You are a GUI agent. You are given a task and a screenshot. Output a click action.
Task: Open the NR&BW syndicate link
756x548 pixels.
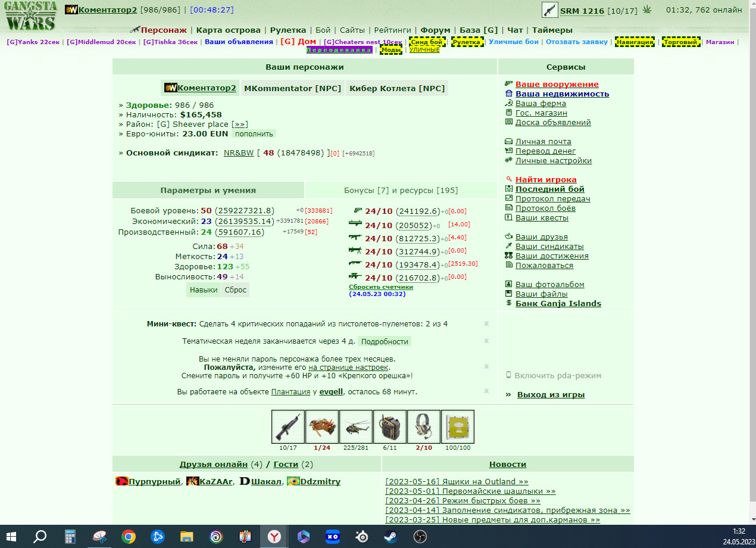pyautogui.click(x=239, y=153)
